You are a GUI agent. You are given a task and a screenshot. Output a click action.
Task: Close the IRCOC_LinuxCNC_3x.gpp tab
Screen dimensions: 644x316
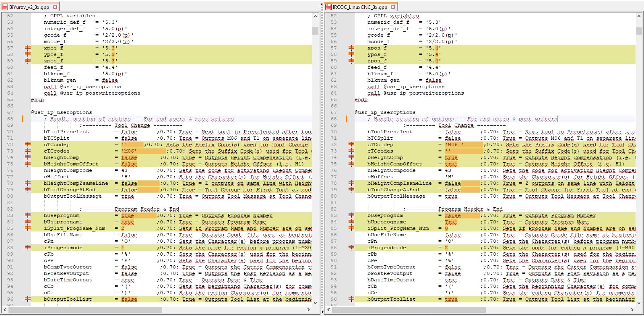pyautogui.click(x=393, y=7)
